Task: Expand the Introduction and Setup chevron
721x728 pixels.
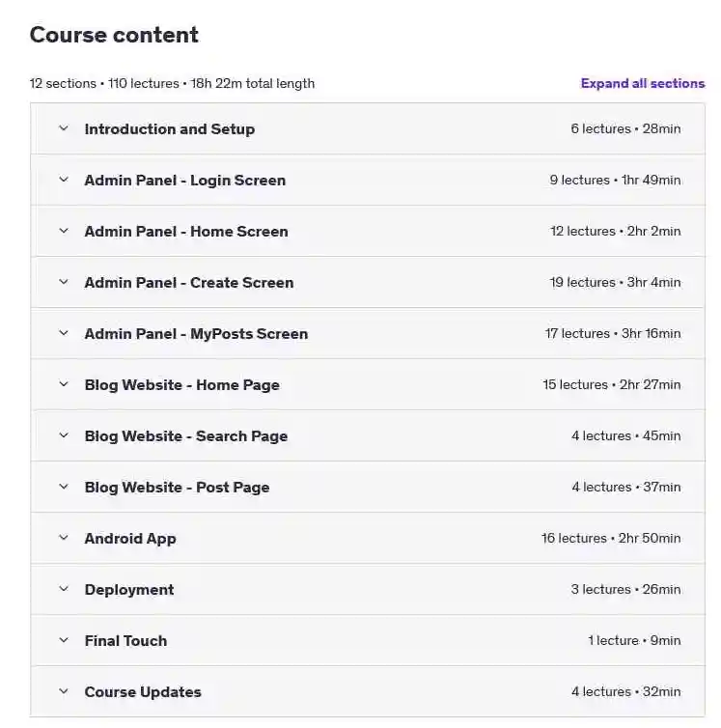Action: tap(64, 128)
